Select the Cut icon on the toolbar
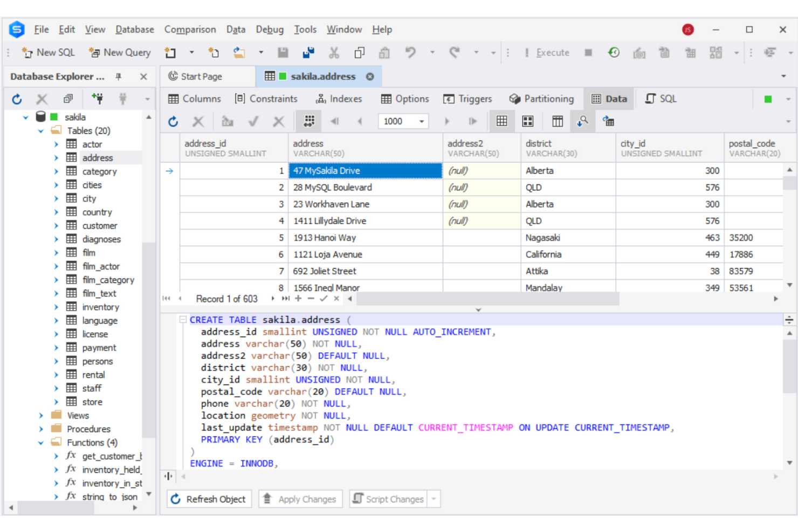Screen dimensions: 798x532 [x=334, y=52]
